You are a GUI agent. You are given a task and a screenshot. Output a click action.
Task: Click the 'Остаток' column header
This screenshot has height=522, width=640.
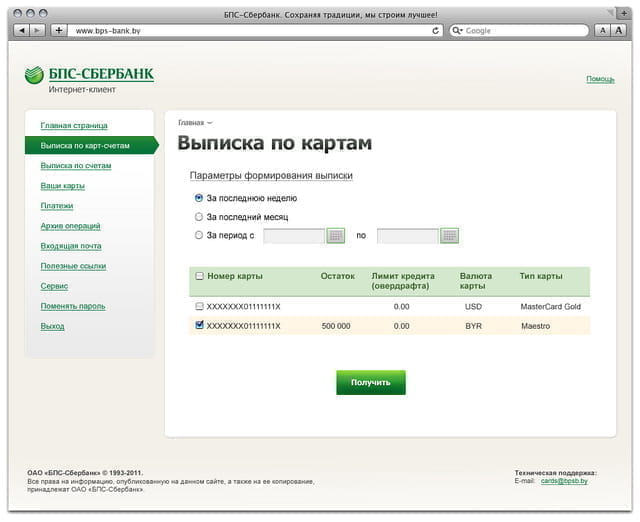click(x=338, y=276)
